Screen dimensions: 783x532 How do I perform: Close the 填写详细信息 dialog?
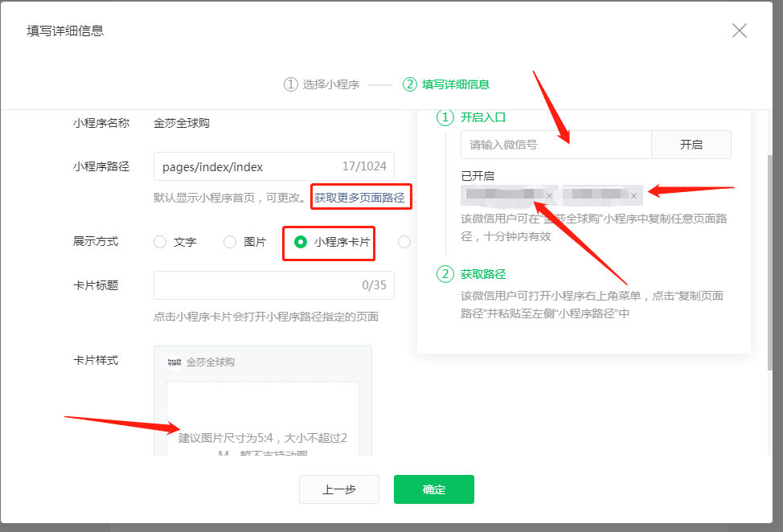[739, 31]
